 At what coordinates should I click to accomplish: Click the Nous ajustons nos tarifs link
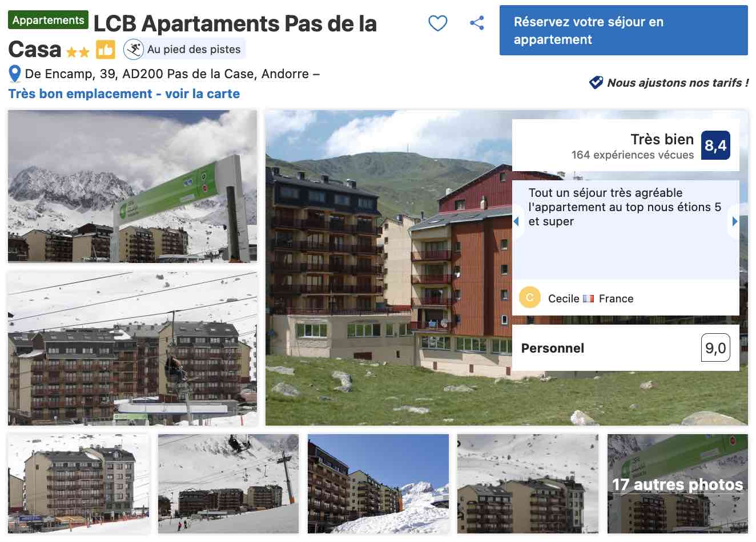click(677, 83)
